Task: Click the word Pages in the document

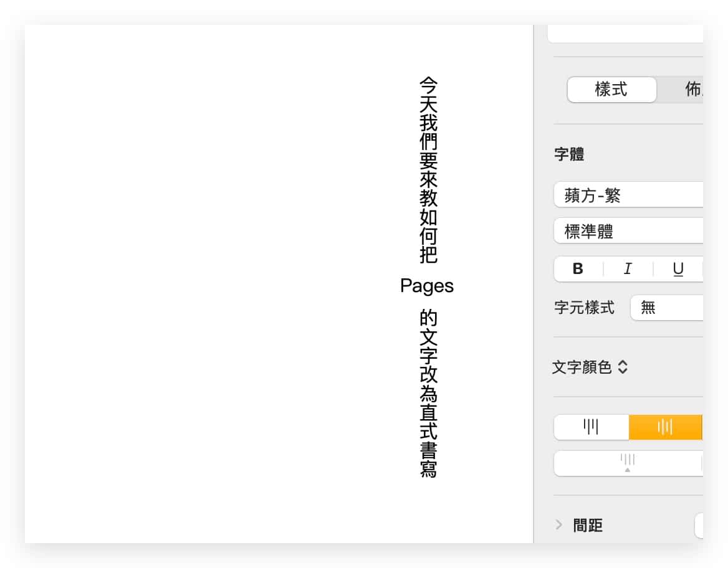Action: (x=427, y=286)
